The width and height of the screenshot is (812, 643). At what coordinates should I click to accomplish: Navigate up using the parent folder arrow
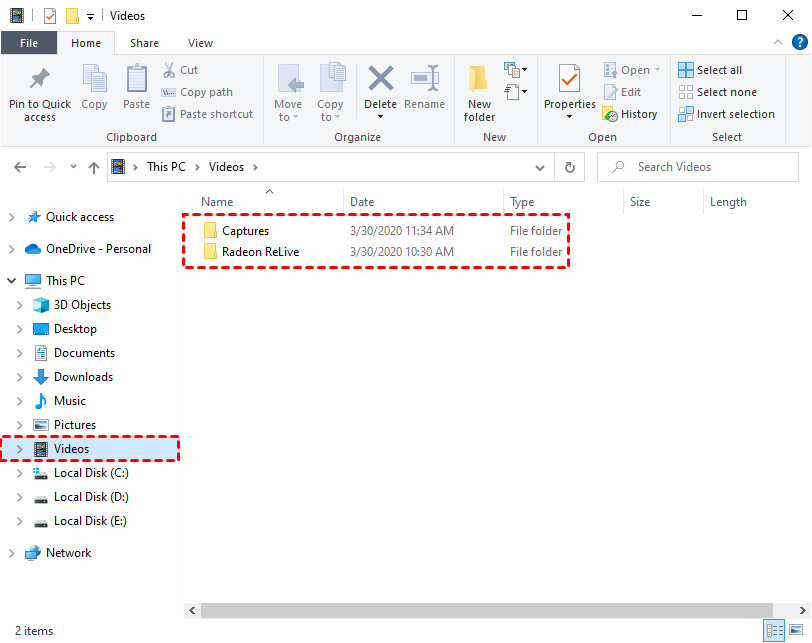pyautogui.click(x=94, y=167)
